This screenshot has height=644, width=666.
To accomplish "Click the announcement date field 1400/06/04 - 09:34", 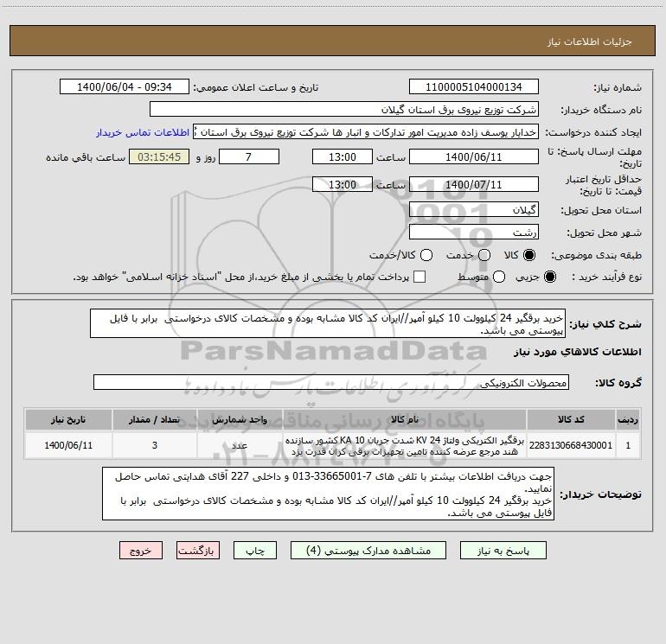I will (125, 87).
